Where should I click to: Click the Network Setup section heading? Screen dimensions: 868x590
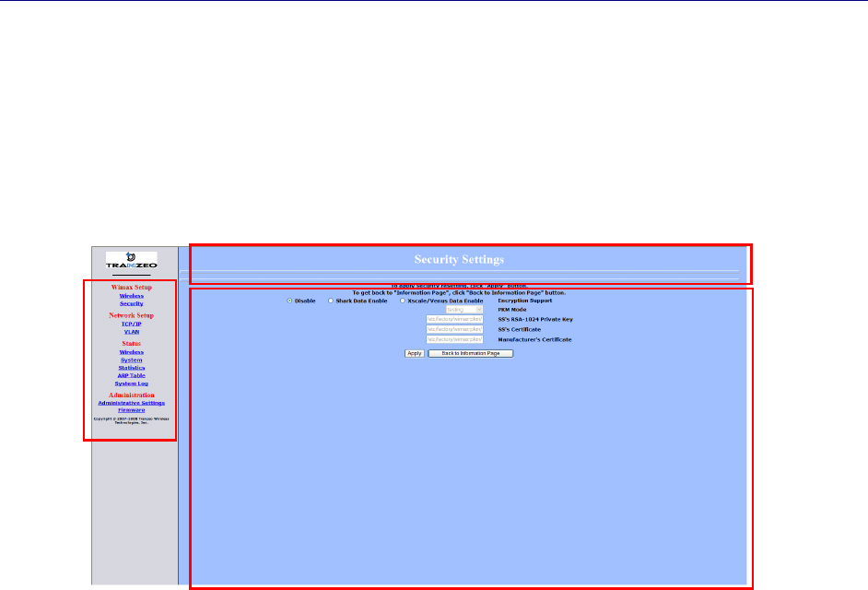click(x=131, y=316)
